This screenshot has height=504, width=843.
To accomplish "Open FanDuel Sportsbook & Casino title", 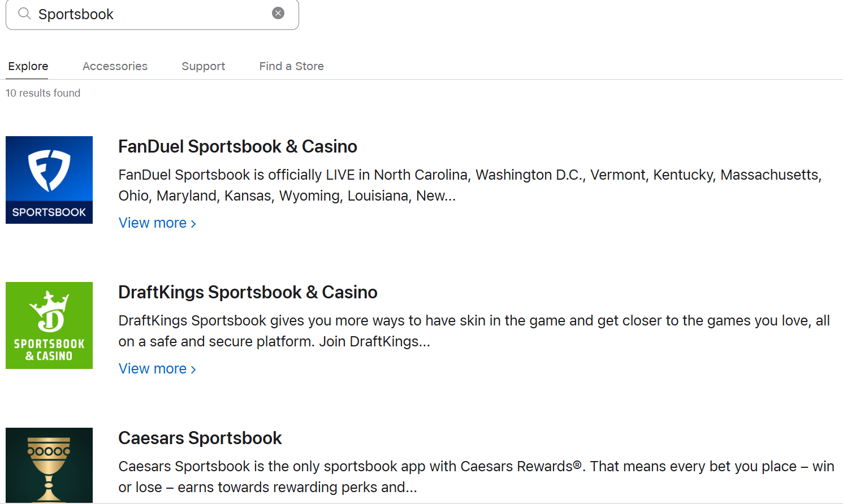I will 237,146.
